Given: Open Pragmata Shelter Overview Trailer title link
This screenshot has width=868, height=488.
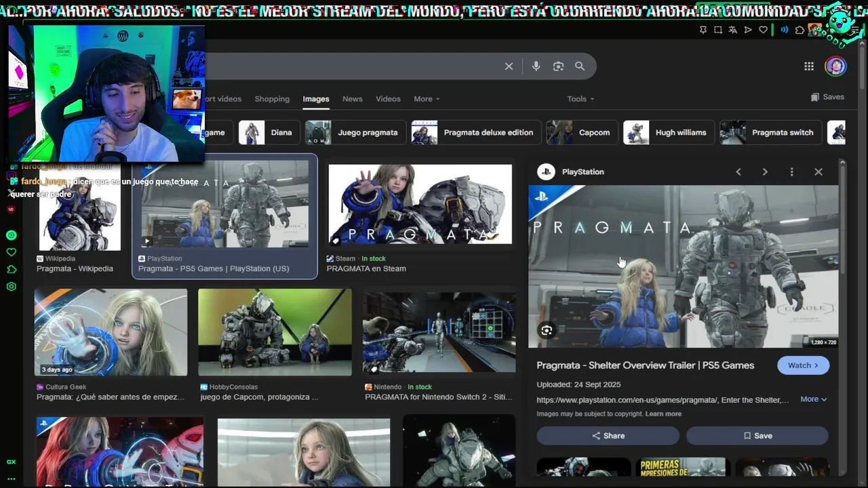Looking at the screenshot, I should (645, 365).
